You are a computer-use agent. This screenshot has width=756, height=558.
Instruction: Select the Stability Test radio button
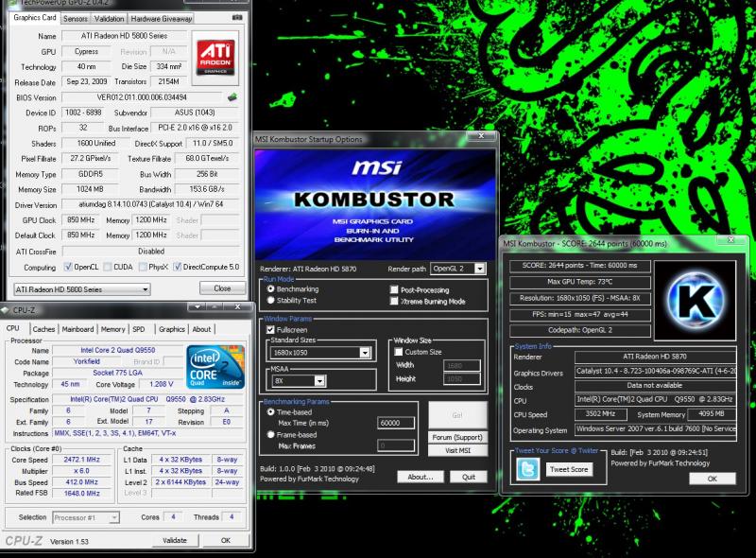pos(270,300)
